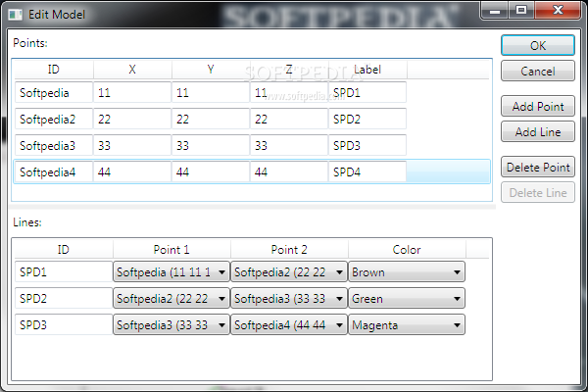Open the Brown color dropdown
This screenshot has width=588, height=392.
[x=407, y=272]
